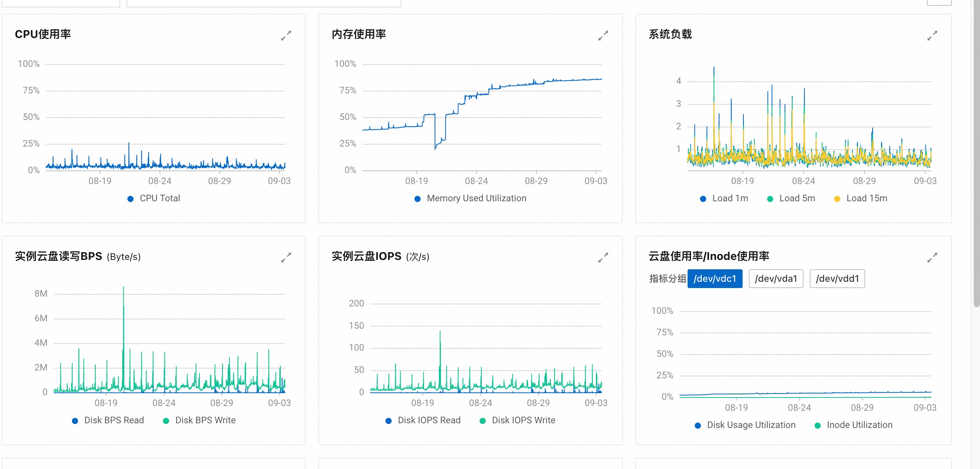The height and width of the screenshot is (469, 980).
Task: Switch to the /dev/vda1 disk tab
Action: 776,279
